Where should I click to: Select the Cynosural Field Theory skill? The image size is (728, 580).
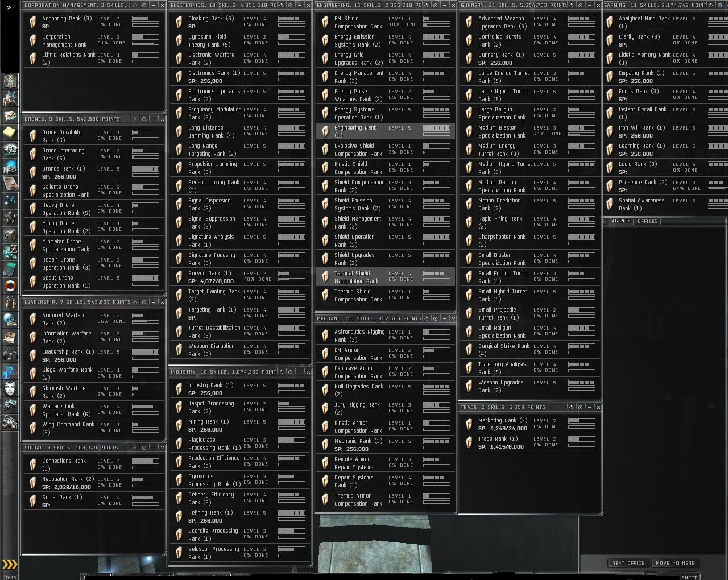pos(239,40)
